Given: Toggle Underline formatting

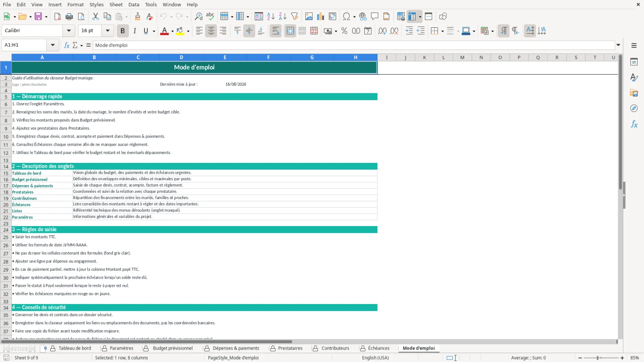Looking at the screenshot, I should [146, 31].
